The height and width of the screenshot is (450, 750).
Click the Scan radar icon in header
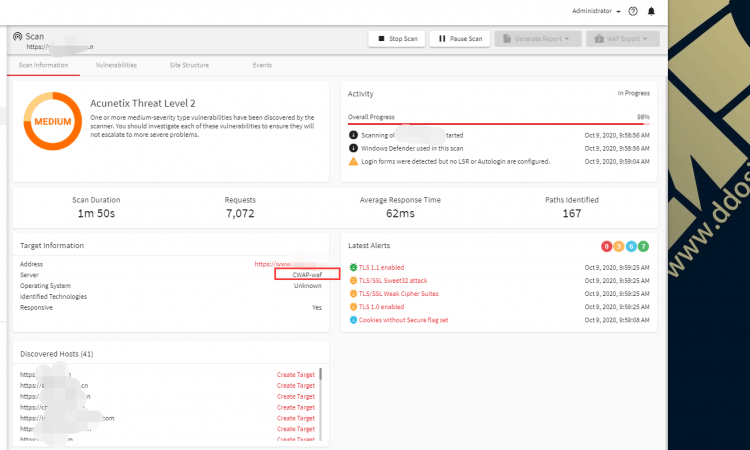coord(18,36)
